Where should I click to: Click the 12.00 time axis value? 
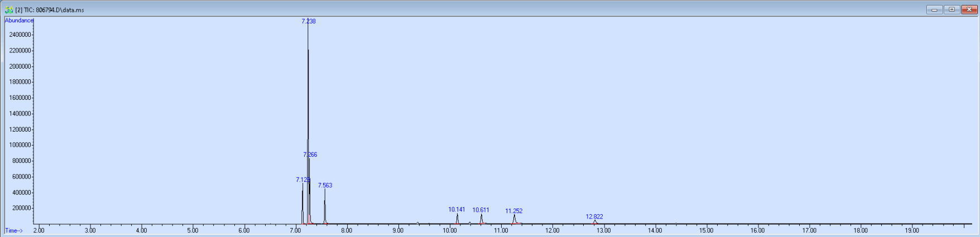coord(553,230)
